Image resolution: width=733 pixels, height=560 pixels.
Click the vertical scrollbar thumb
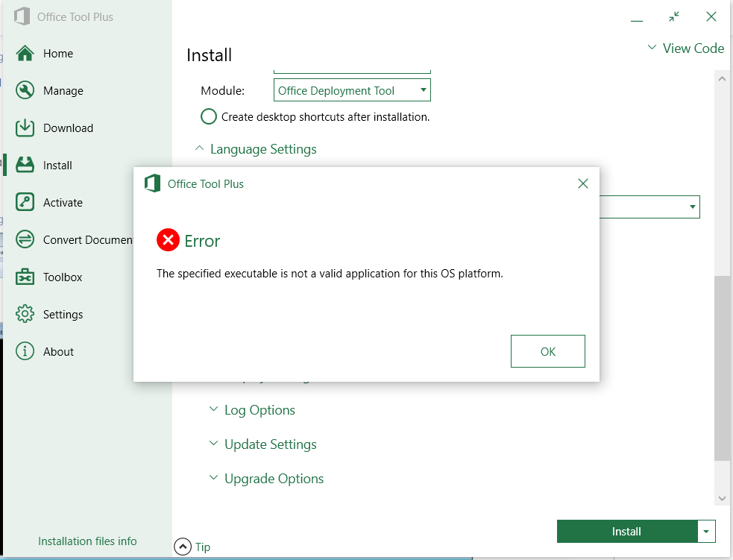coord(722,368)
